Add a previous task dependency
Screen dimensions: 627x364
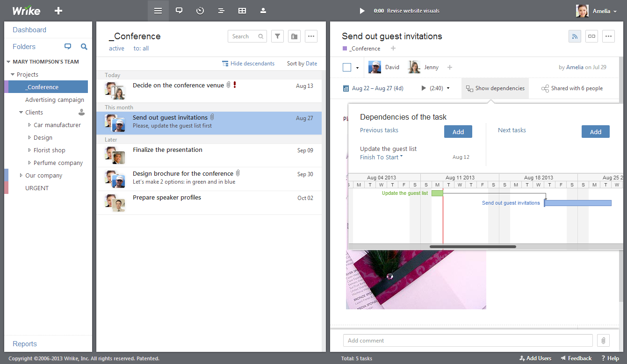(x=458, y=132)
